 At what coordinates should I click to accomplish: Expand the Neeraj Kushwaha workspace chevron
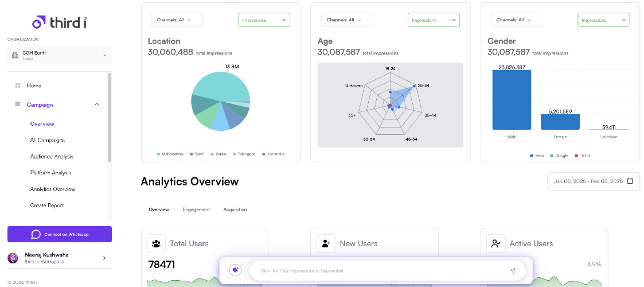104,258
